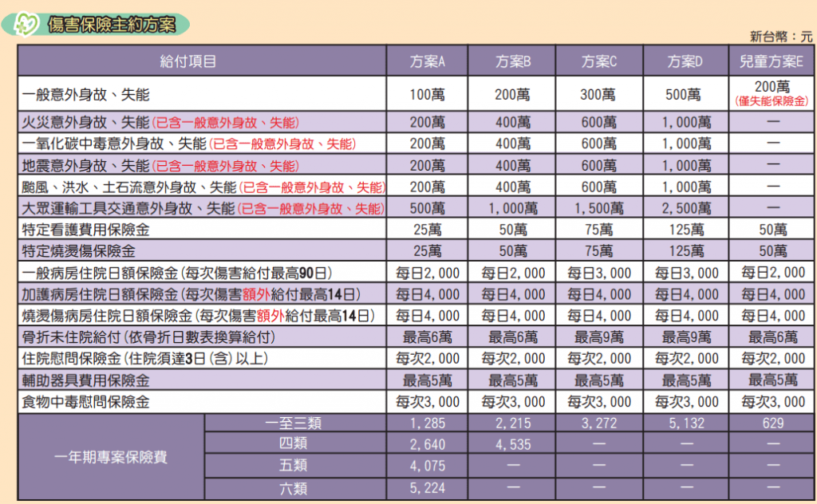Click 最高9萬 under 方案D
The height and width of the screenshot is (504, 817).
coord(686,337)
